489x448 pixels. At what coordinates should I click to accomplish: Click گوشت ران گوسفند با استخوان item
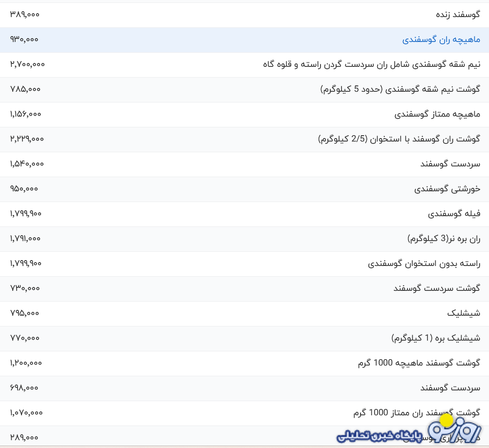click(x=399, y=139)
